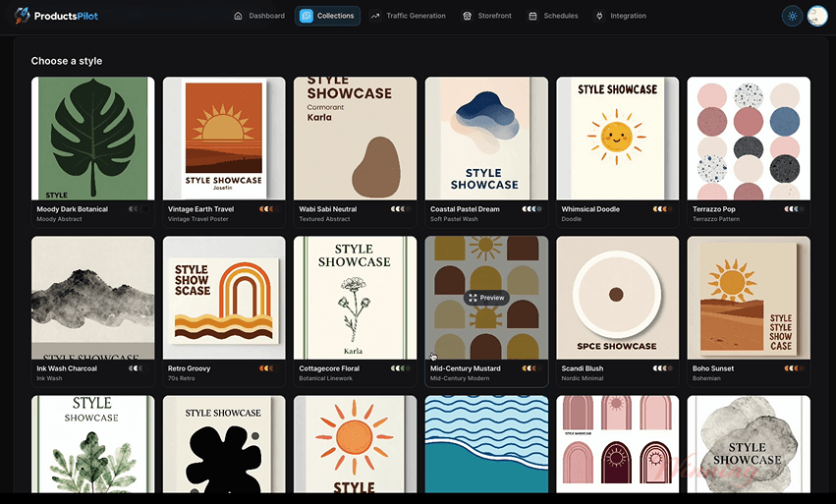Click the "Vintage Travel Poster" subtitle text

click(x=197, y=219)
